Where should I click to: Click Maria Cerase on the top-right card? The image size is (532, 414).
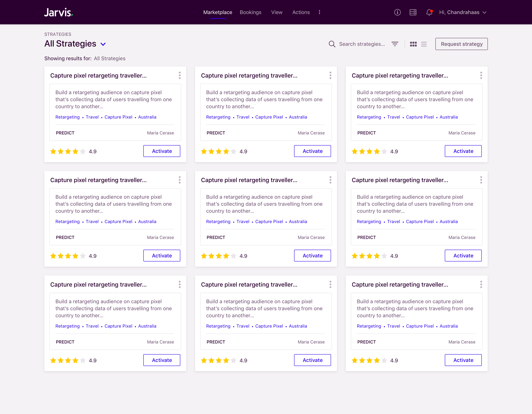tap(462, 133)
